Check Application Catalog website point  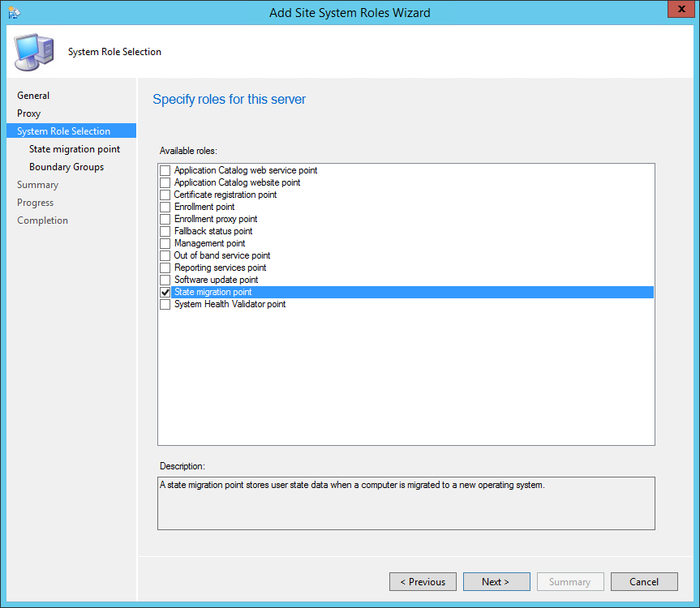click(x=165, y=182)
